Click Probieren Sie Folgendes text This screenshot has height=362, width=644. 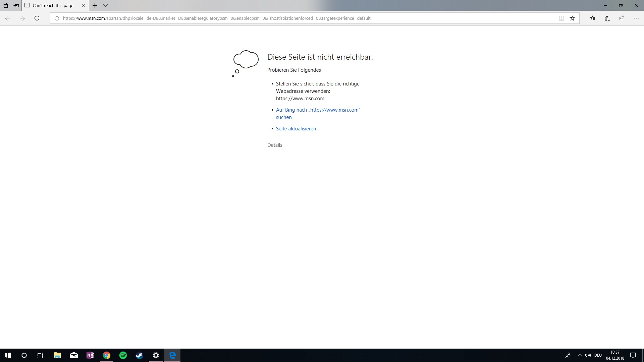coord(294,70)
